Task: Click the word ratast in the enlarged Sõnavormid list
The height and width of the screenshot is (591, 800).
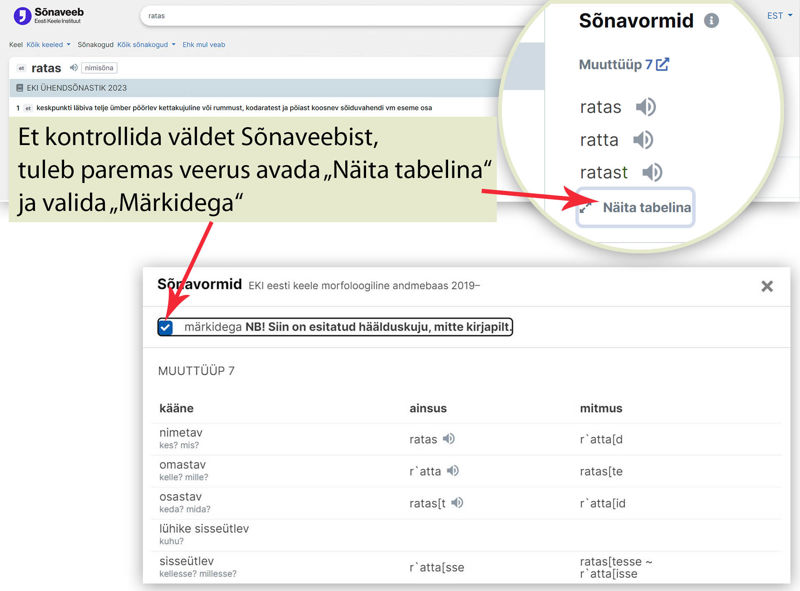Action: coord(604,173)
